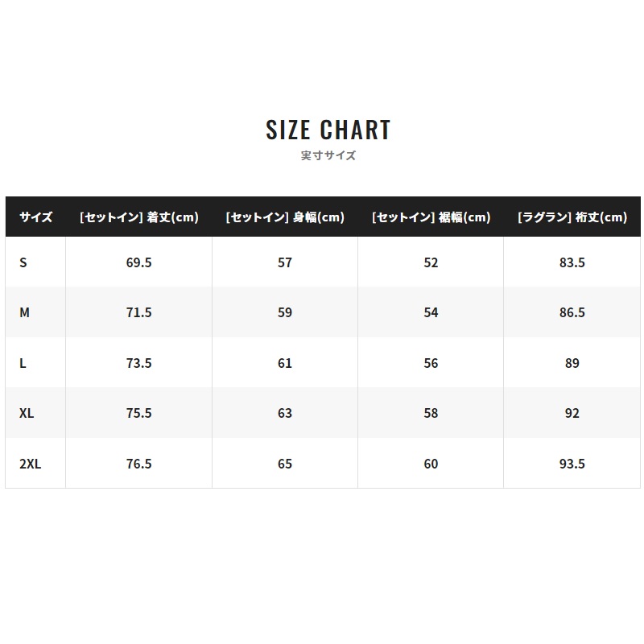
Task: Click the [セットイン] 裾幅(cm) header
Action: (431, 217)
